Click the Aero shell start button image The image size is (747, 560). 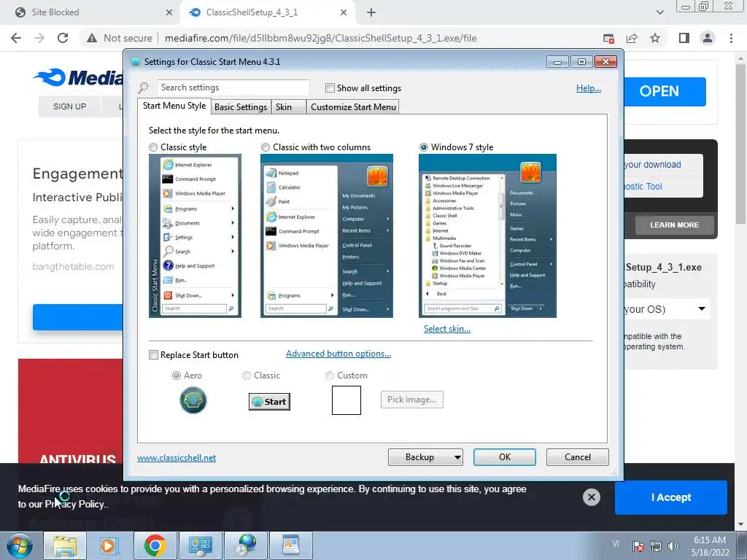coord(193,400)
